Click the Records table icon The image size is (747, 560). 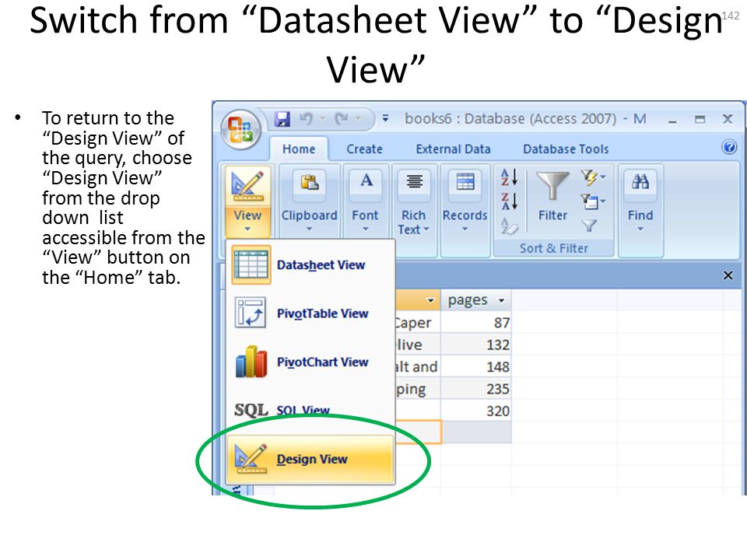[x=465, y=181]
